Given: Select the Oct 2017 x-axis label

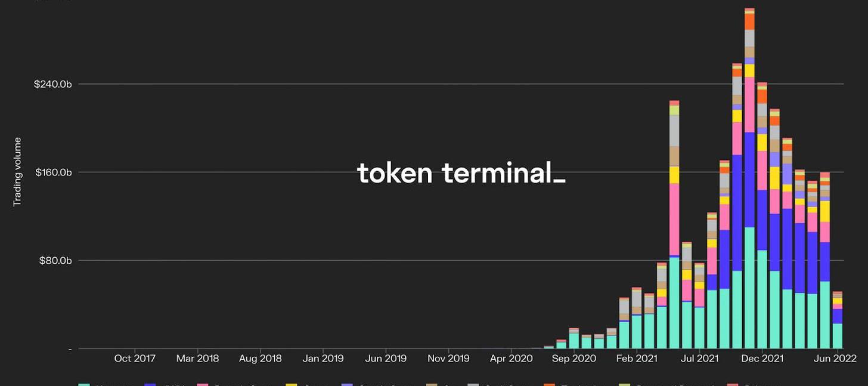Looking at the screenshot, I should coord(135,359).
